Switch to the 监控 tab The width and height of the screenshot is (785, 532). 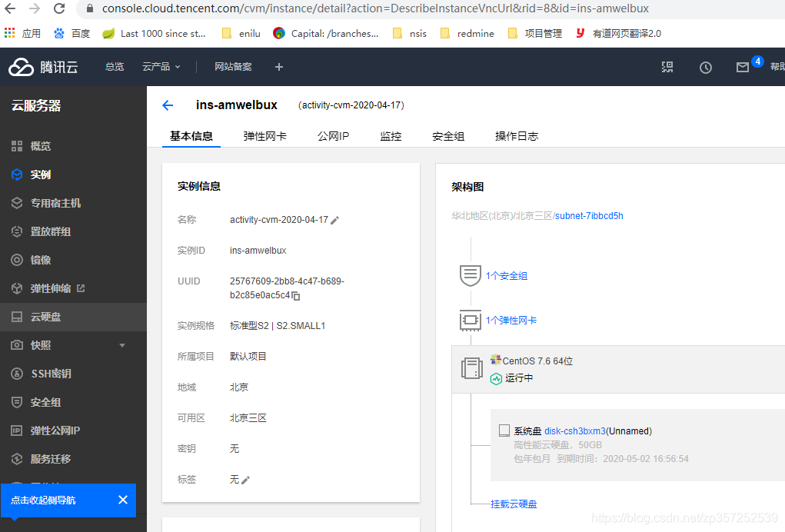click(x=391, y=136)
